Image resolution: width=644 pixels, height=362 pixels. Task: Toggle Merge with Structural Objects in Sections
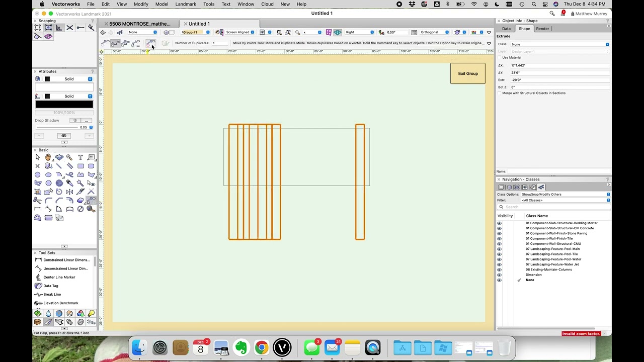click(500, 93)
